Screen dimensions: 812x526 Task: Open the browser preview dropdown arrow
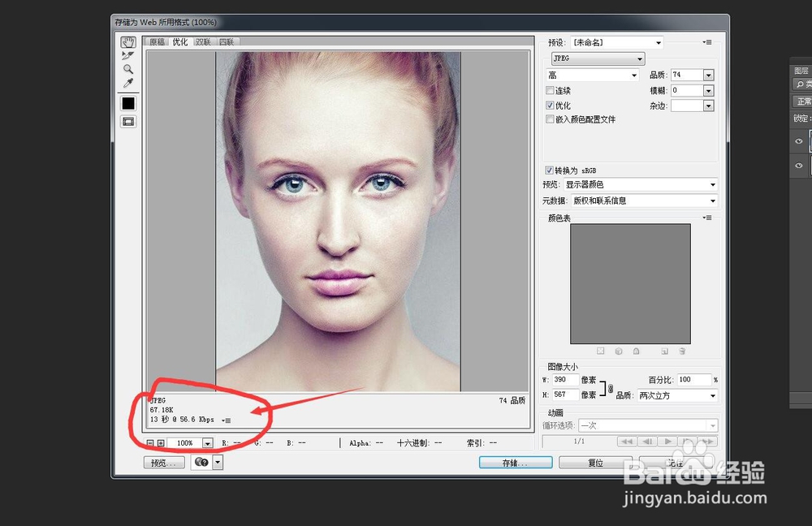218,463
